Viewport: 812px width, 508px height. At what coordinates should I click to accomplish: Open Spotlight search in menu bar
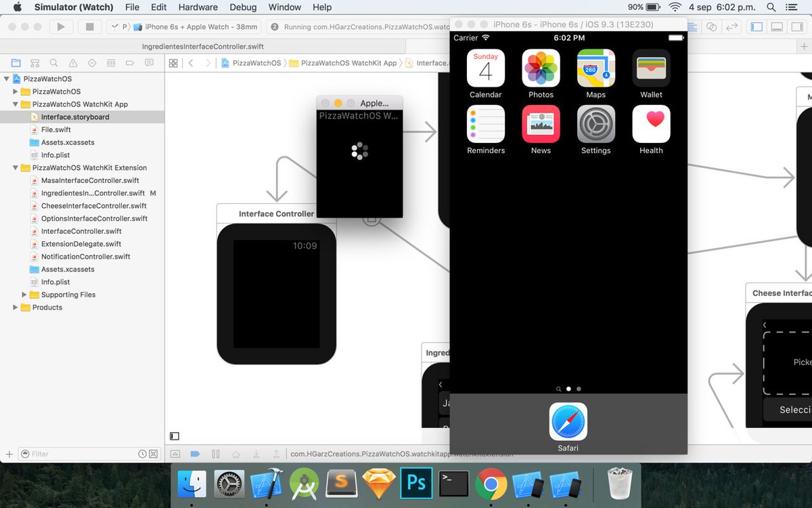point(771,7)
